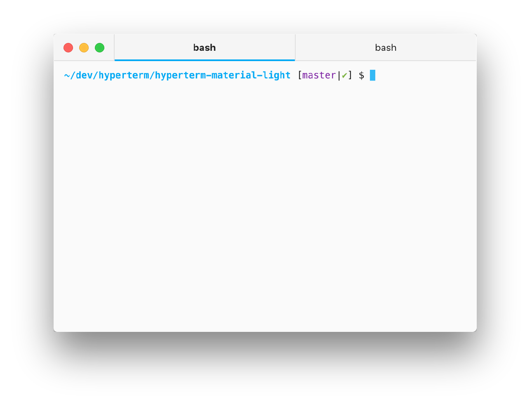Screen dimensions: 532x407
Task: Click the hyperterm-material-light directory path in the prompt
Action: [x=177, y=75]
